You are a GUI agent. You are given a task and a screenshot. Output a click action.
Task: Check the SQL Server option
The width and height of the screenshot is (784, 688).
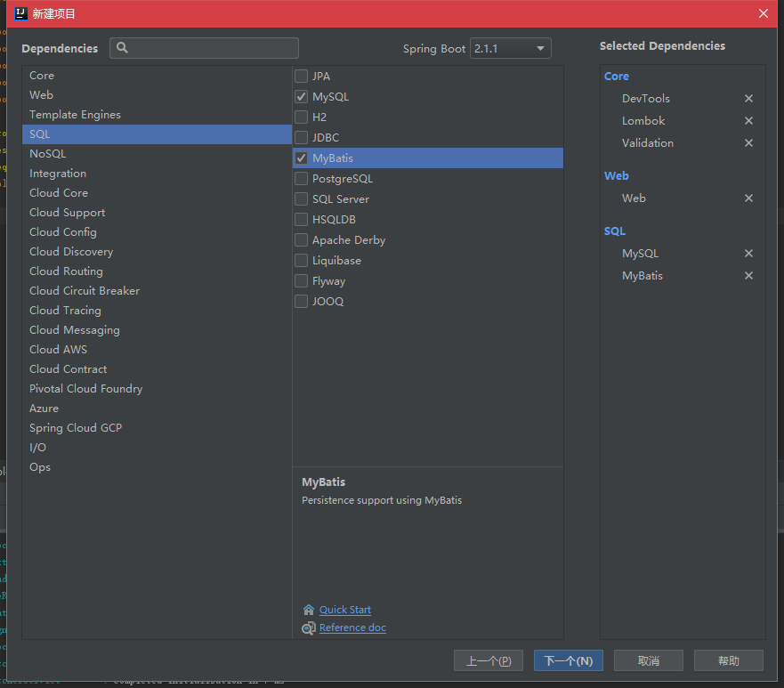[x=301, y=199]
